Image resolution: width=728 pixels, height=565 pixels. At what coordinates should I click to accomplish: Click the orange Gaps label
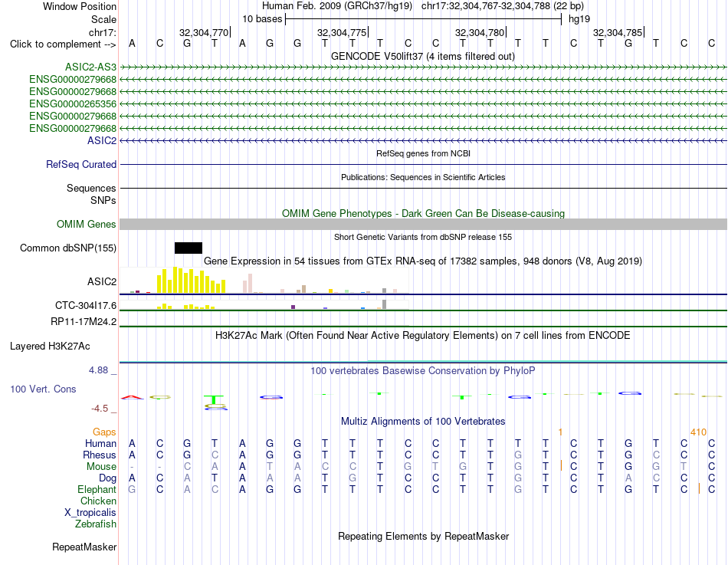tap(104, 432)
